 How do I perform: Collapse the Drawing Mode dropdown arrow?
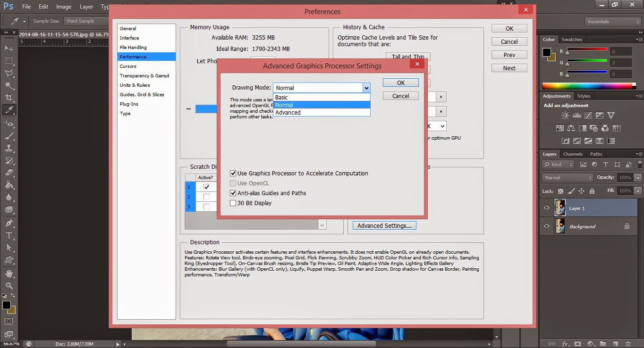(x=366, y=88)
